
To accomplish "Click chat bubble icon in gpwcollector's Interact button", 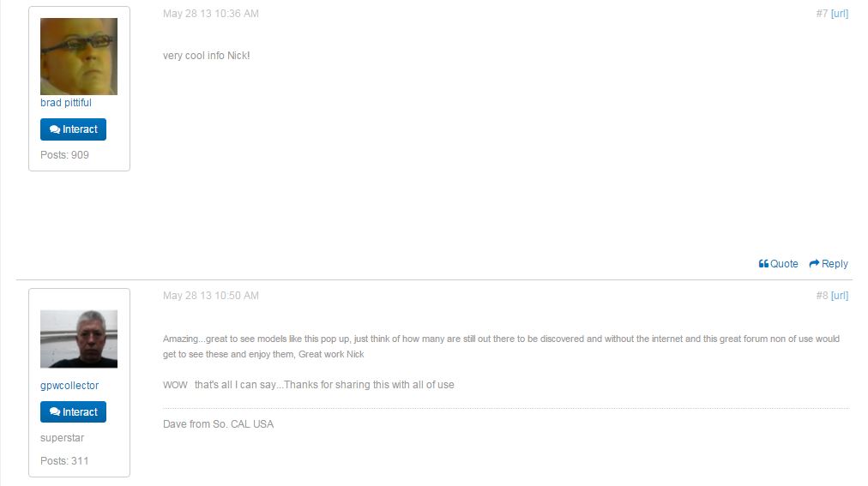I will tap(55, 412).
